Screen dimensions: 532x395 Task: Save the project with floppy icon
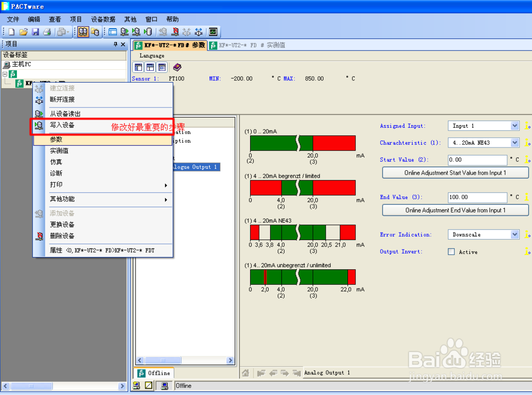[35, 32]
